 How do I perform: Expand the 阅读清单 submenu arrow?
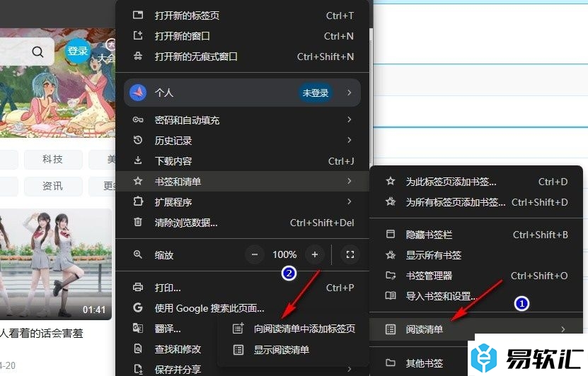point(563,329)
